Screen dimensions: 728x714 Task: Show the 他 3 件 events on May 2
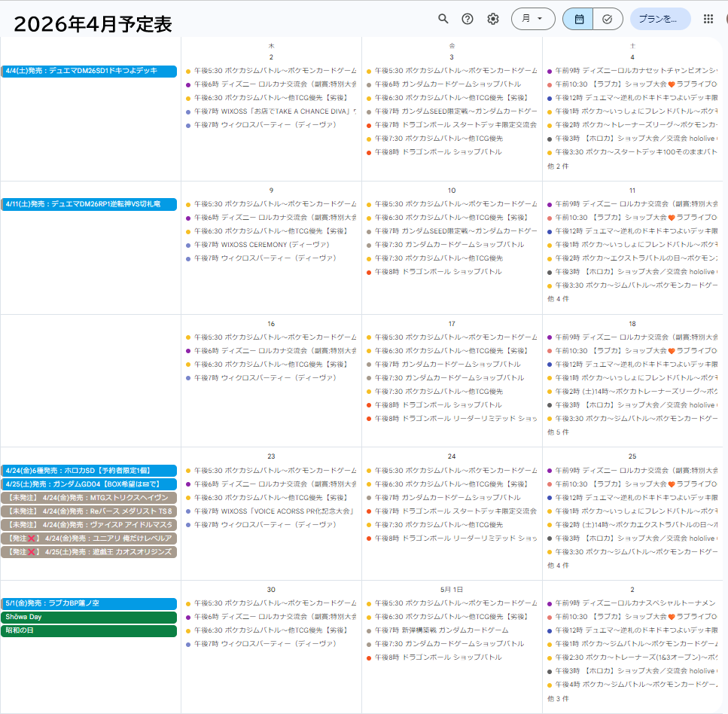558,699
